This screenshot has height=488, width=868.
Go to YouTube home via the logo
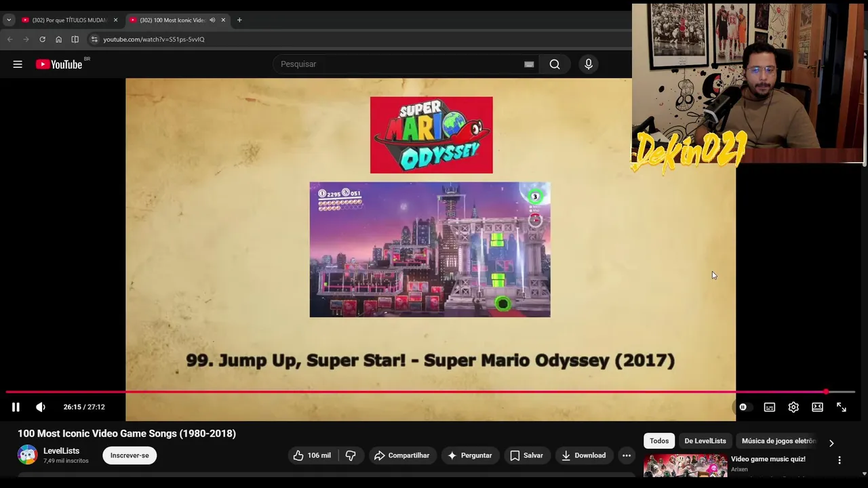click(x=59, y=64)
